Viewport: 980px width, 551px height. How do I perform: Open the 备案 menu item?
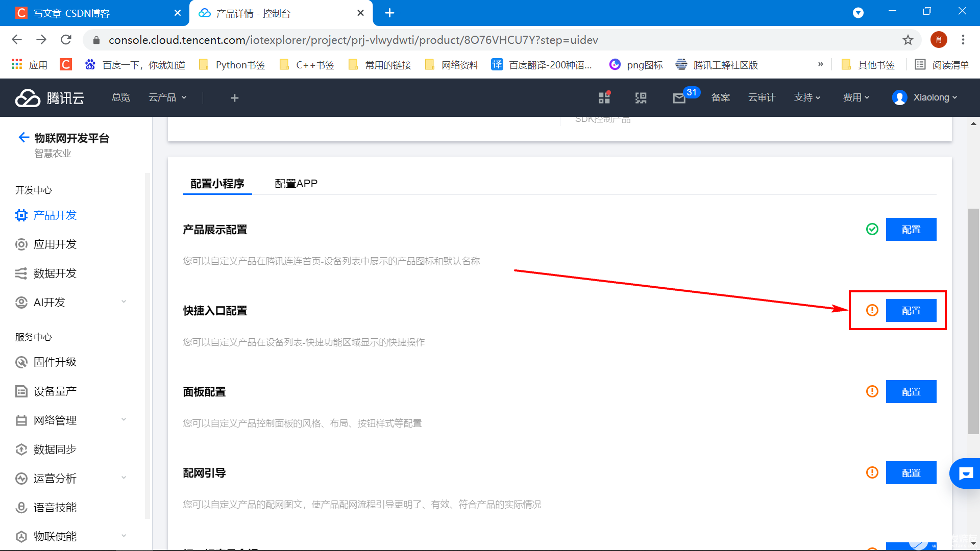pos(721,97)
